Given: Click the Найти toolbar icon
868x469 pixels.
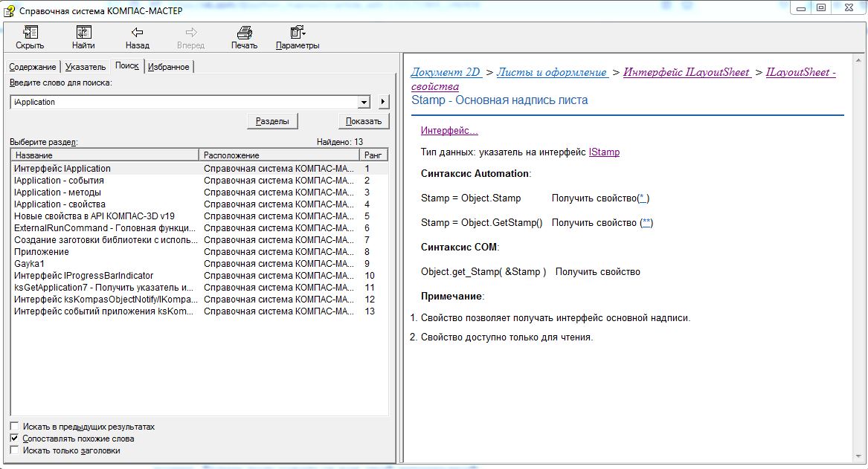Looking at the screenshot, I should point(83,33).
